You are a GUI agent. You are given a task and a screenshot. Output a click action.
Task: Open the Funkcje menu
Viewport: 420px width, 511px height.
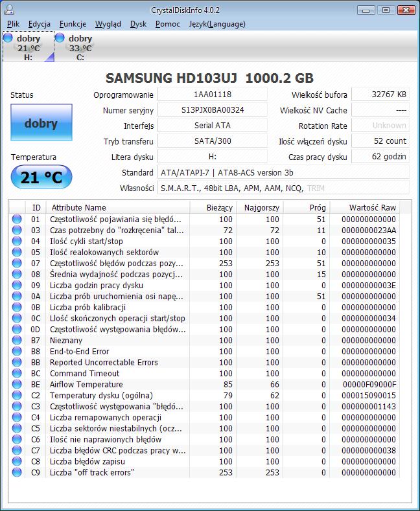(x=73, y=24)
